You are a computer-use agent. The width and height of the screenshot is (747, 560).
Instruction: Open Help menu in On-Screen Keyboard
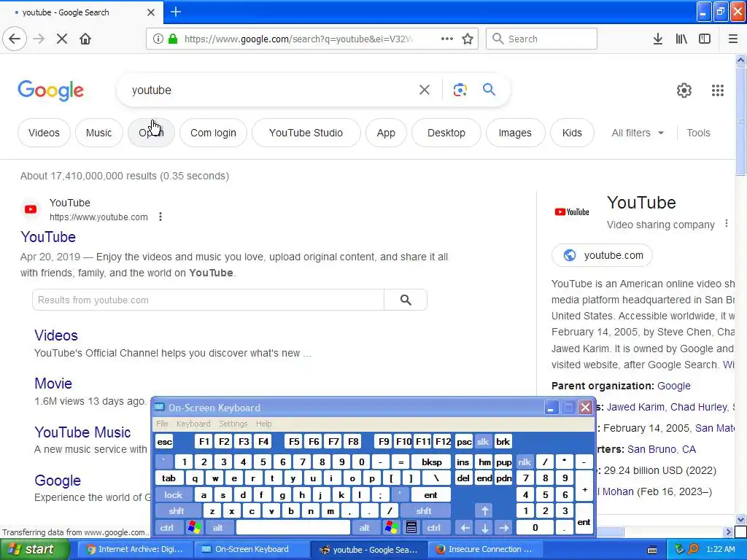pyautogui.click(x=263, y=424)
